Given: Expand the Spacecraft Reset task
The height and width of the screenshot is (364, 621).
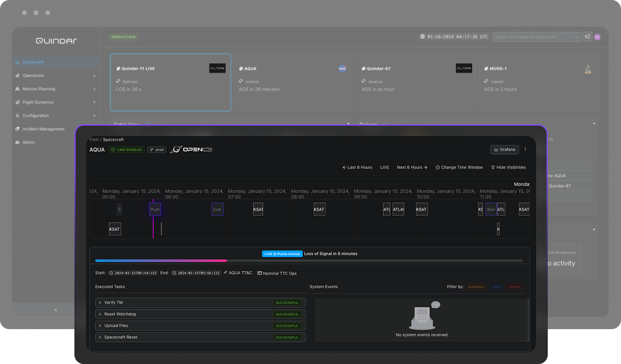Looking at the screenshot, I should pos(200,337).
